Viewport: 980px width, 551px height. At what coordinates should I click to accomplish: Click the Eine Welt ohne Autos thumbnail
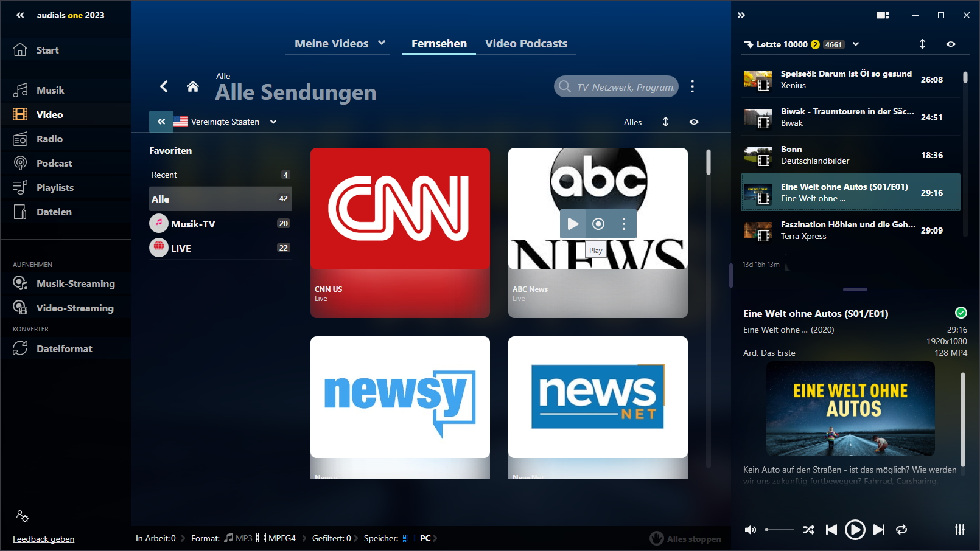click(850, 409)
